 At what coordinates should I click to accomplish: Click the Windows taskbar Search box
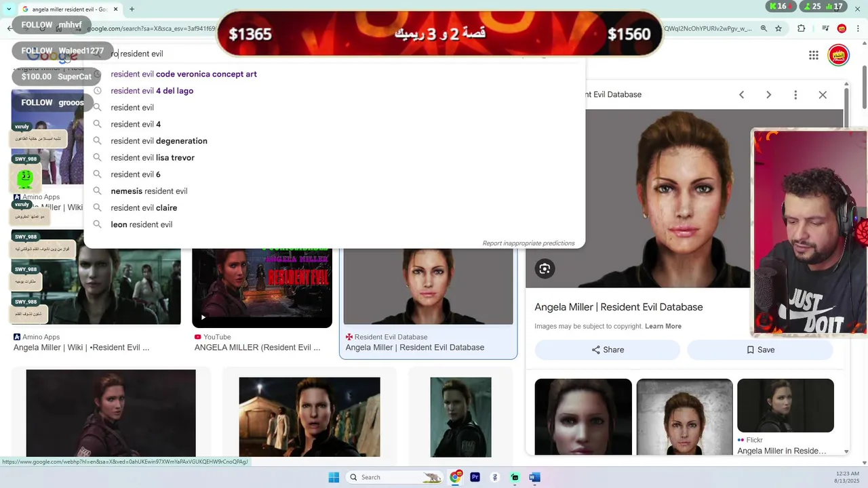pyautogui.click(x=395, y=477)
